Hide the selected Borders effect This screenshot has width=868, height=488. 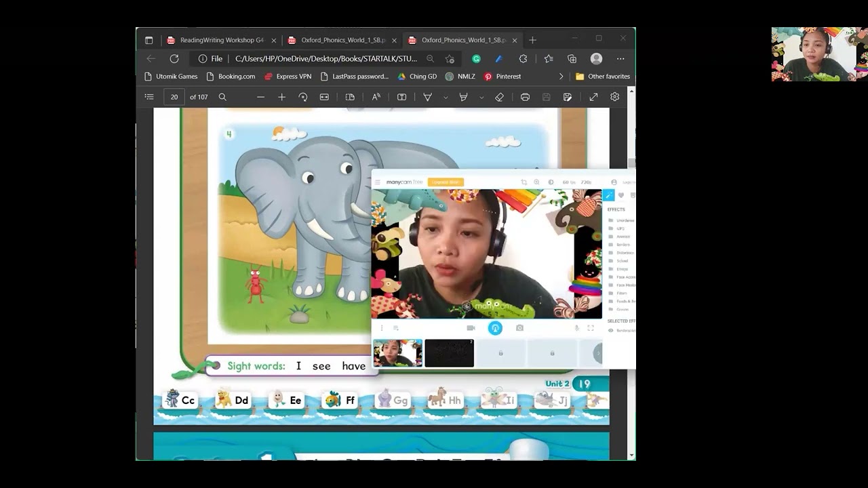pyautogui.click(x=610, y=331)
